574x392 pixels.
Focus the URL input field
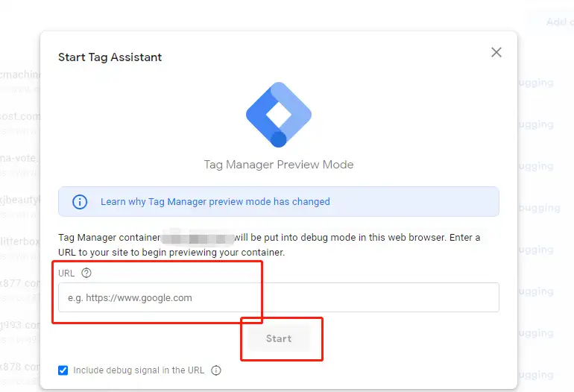[x=279, y=297]
